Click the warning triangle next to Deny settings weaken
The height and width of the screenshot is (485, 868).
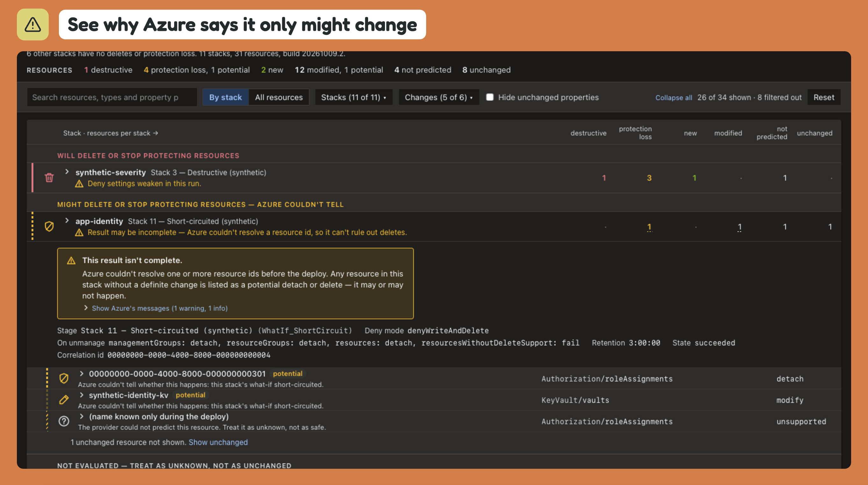79,184
